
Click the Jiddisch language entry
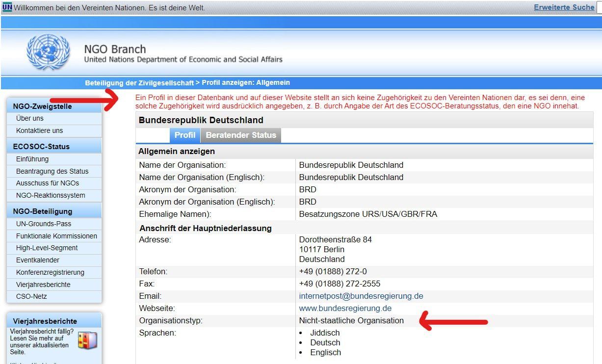pos(325,333)
